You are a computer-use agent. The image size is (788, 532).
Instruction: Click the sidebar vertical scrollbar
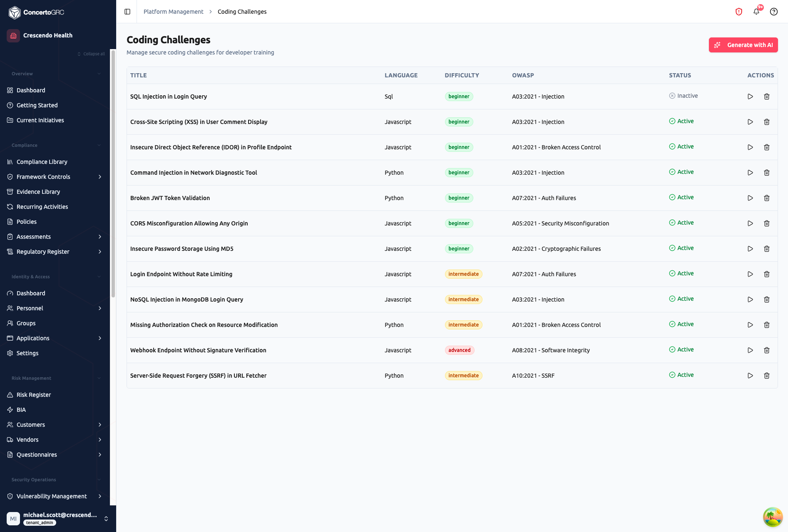point(113,175)
